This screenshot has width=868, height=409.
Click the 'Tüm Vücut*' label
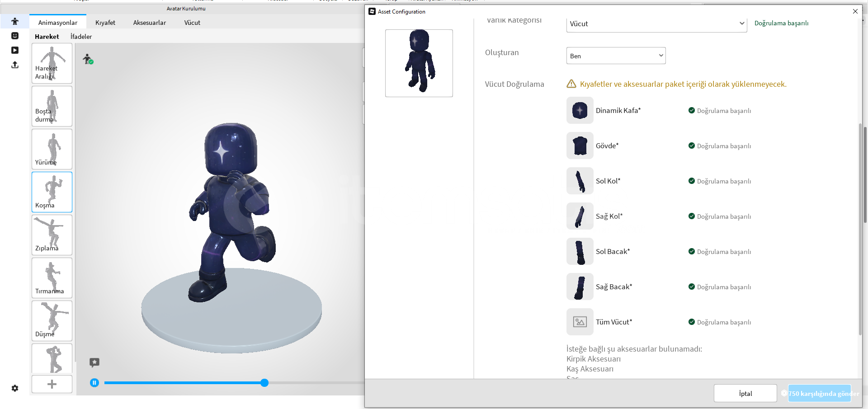[614, 322]
